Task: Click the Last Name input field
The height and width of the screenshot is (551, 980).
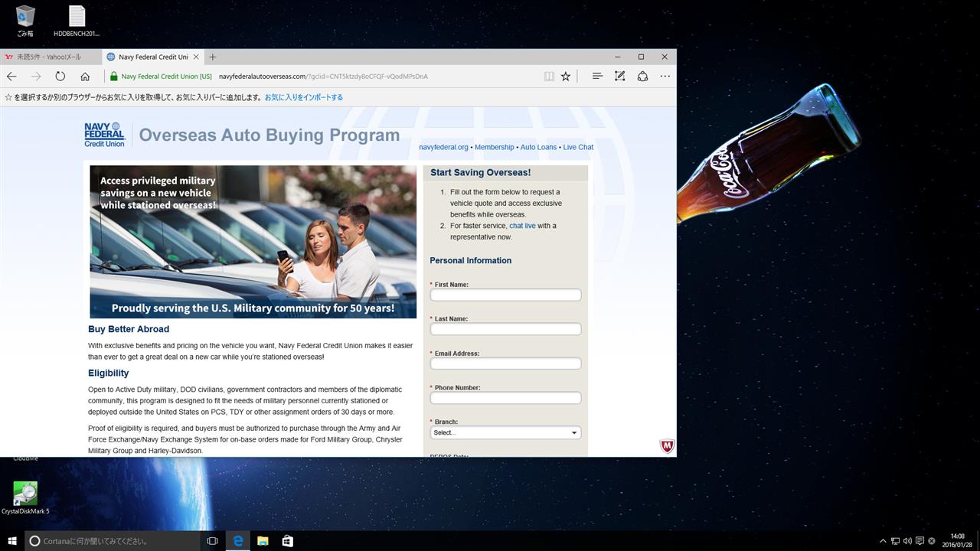Action: (x=505, y=329)
